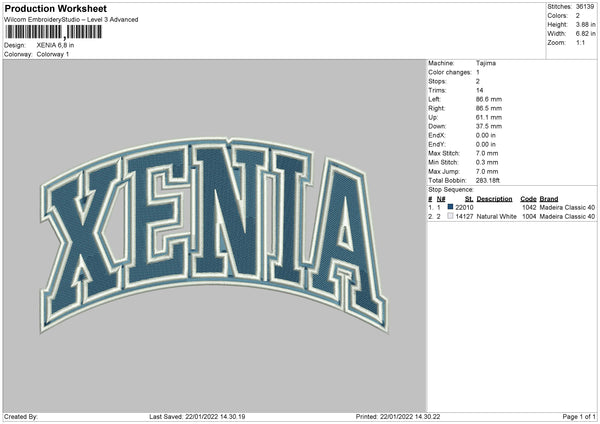Click the EndY value

pos(486,145)
